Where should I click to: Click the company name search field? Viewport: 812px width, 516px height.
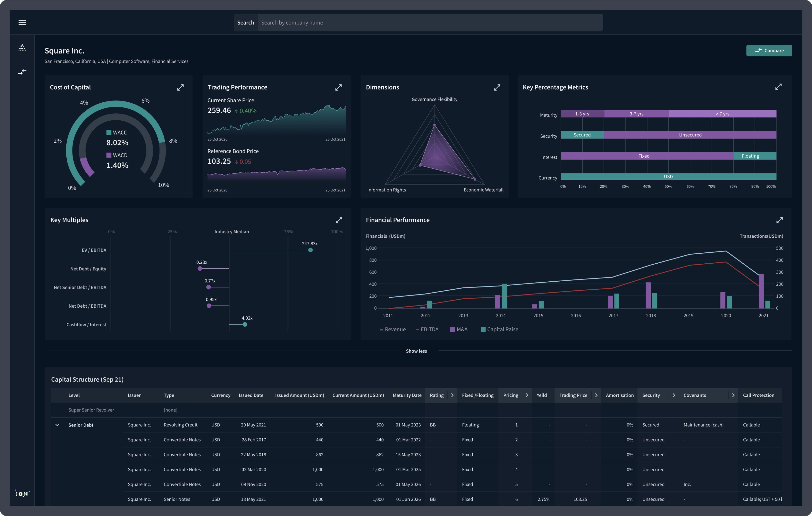[430, 23]
